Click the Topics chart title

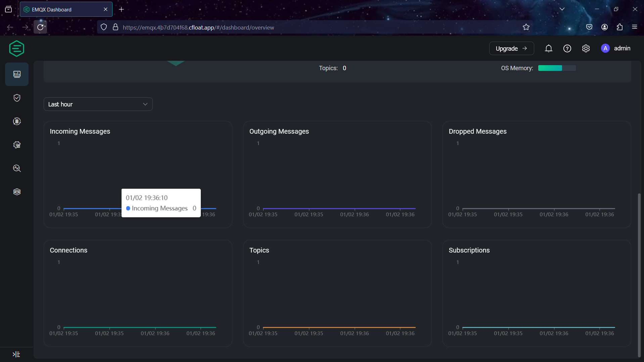point(259,250)
